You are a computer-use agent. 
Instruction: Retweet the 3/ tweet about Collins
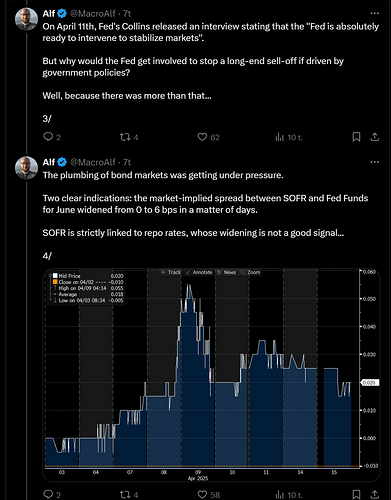point(125,137)
